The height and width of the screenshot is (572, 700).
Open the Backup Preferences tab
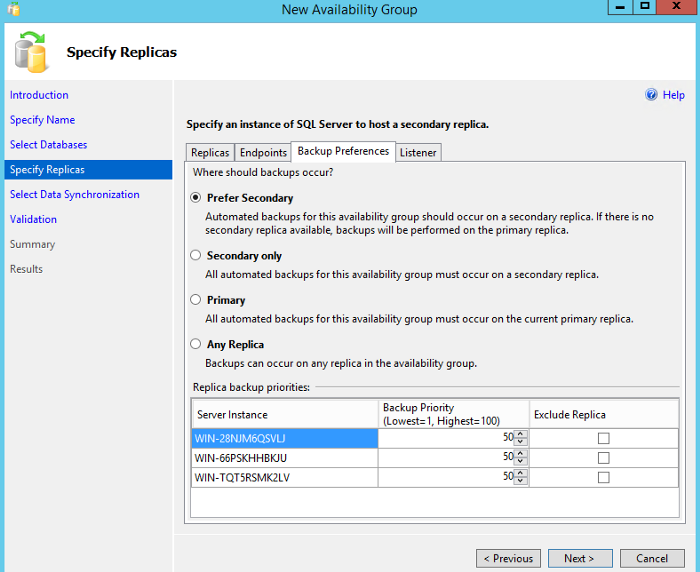coord(343,151)
